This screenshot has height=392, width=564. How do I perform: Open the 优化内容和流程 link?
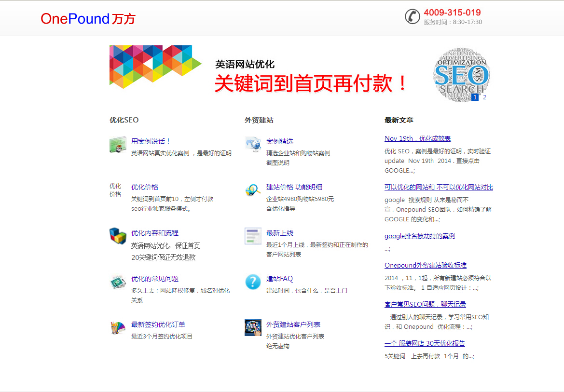155,233
